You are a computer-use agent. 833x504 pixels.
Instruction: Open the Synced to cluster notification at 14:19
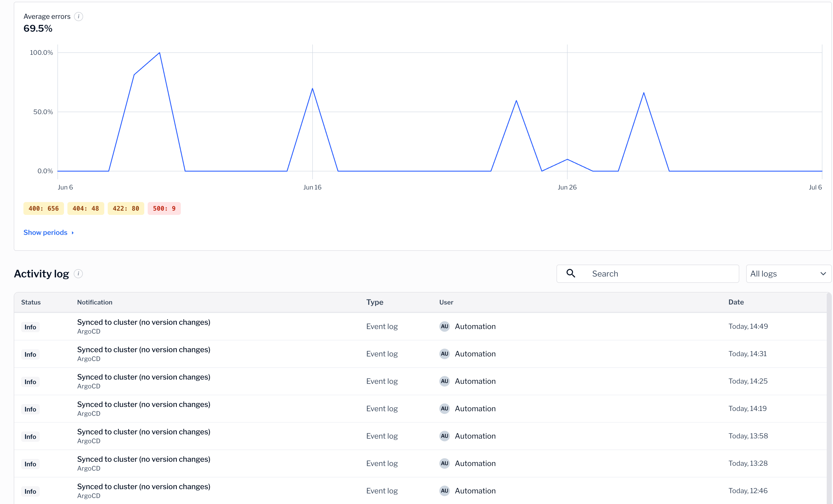point(144,404)
